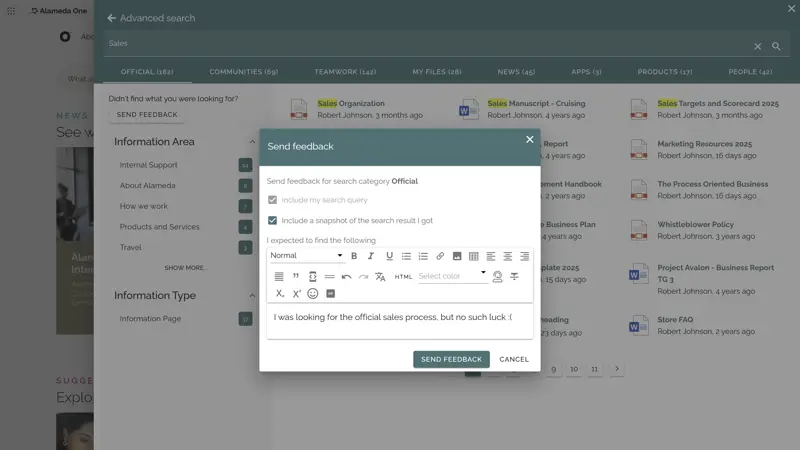Open the Whistleblower Policy result

click(695, 224)
